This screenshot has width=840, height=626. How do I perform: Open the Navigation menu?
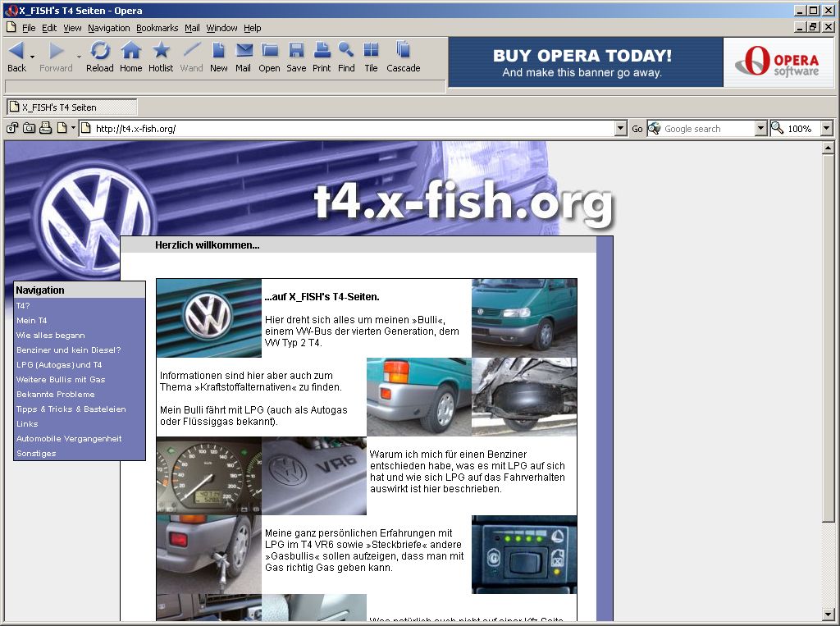[109, 28]
